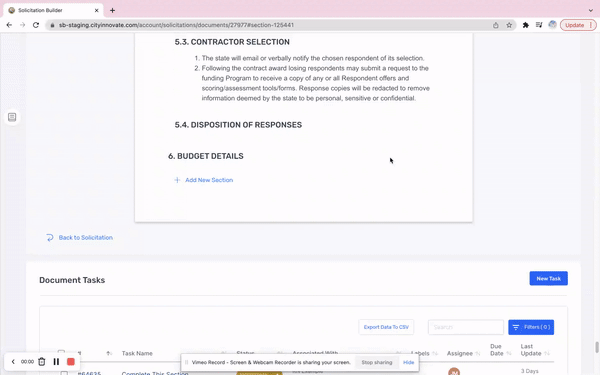600x375 pixels.
Task: Open a new browser tab
Action: click(x=112, y=10)
